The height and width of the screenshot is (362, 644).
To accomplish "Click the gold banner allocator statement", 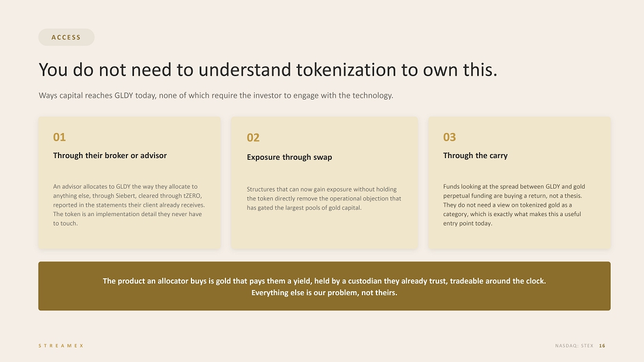I will (x=324, y=281).
